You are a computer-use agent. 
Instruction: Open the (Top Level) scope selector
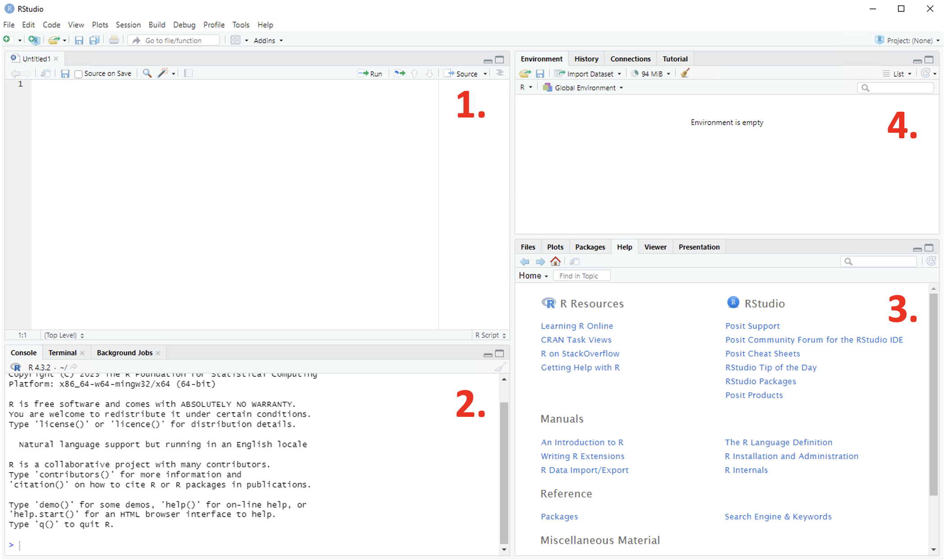[x=64, y=335]
